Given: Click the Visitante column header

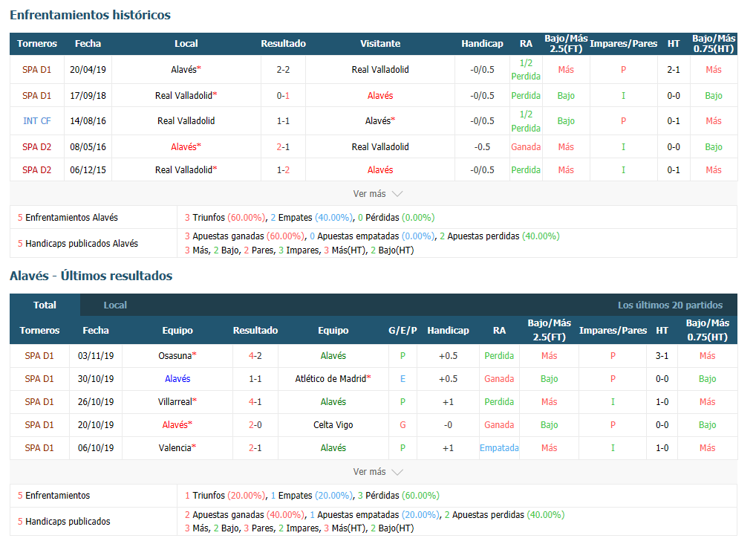Looking at the screenshot, I should point(380,43).
